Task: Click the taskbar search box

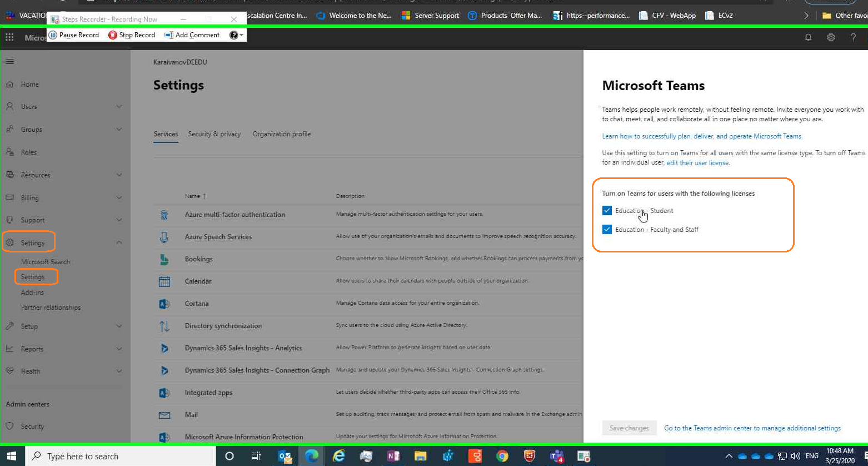Action: click(x=121, y=456)
